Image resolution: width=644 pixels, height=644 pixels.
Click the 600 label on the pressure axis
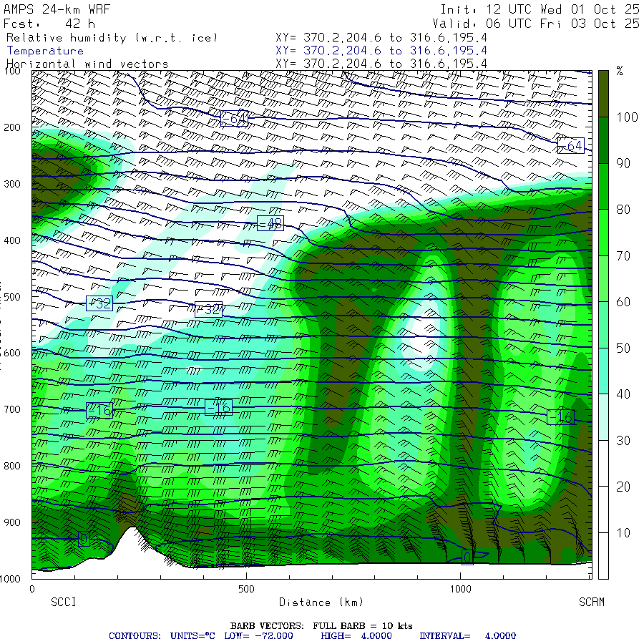click(x=12, y=353)
